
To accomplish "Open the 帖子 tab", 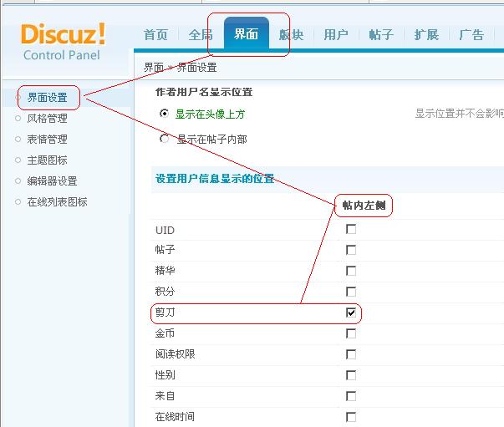I will 380,35.
